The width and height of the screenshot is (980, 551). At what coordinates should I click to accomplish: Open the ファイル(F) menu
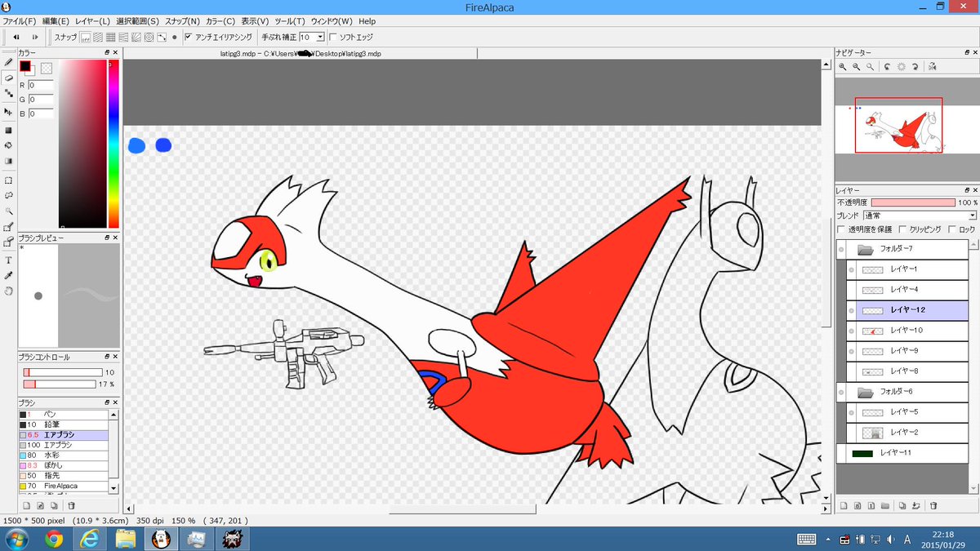20,20
